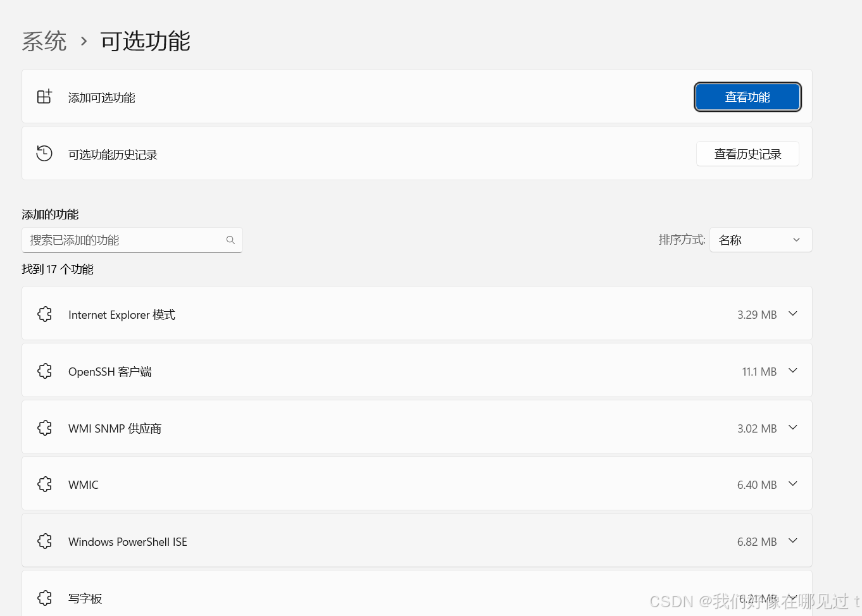This screenshot has width=862, height=616.
Task: Click the 3.29 MB size value
Action: 757,314
